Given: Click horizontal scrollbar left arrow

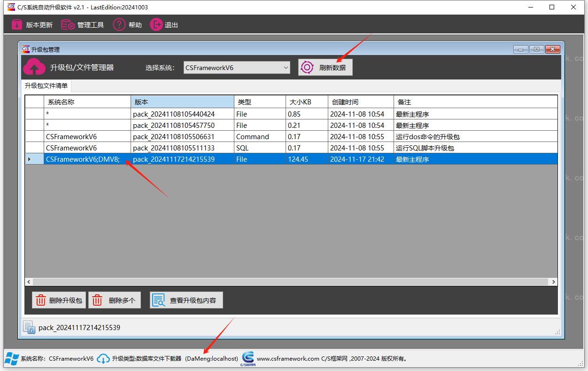Looking at the screenshot, I should pyautogui.click(x=29, y=282).
